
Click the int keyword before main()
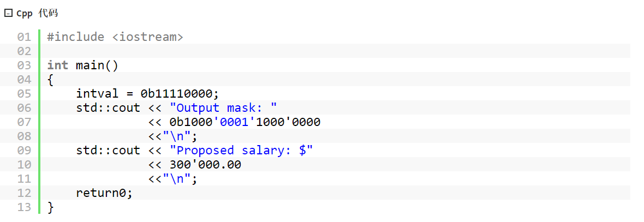click(58, 65)
